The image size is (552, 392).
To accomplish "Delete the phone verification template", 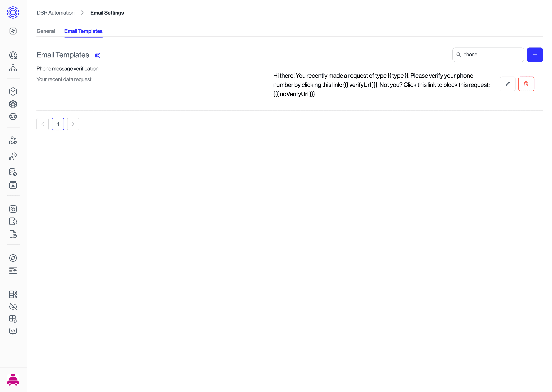I will coord(526,84).
